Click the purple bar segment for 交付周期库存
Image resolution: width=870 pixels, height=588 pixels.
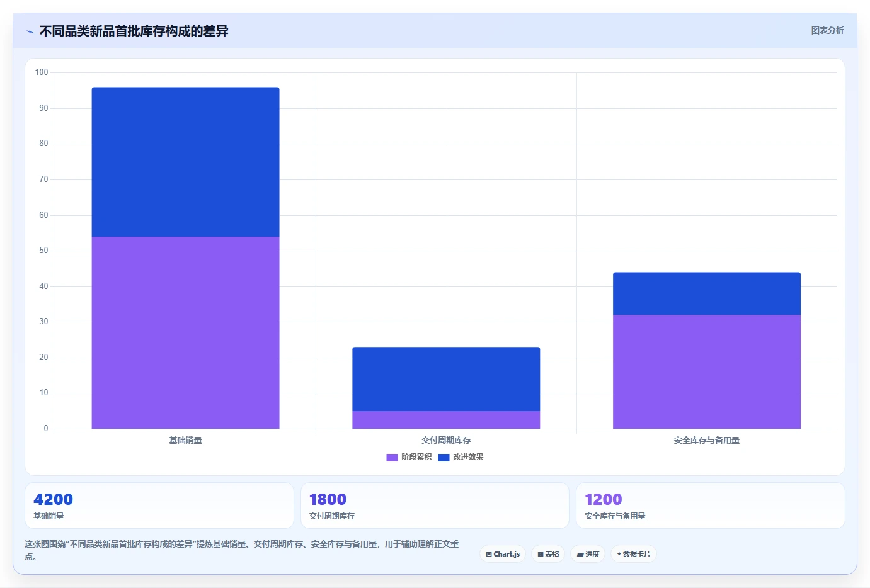[x=446, y=420]
